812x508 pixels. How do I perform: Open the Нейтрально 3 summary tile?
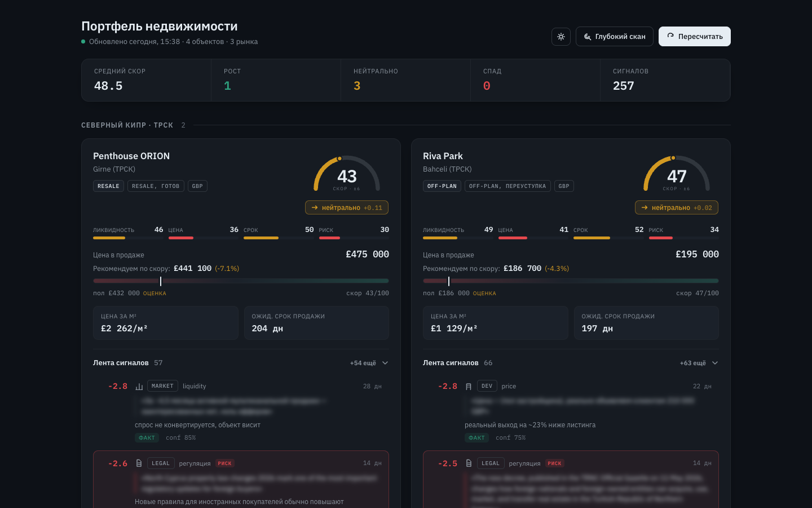point(405,80)
